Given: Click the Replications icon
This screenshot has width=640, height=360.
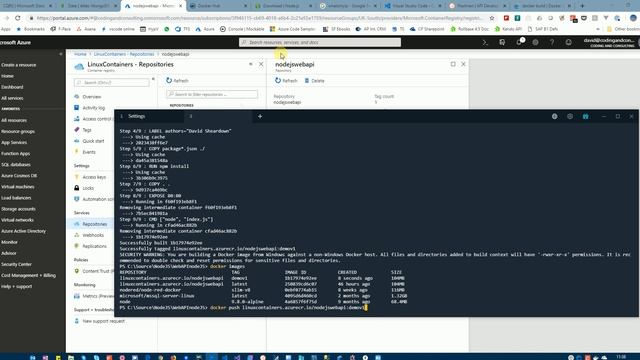Looking at the screenshot, I should (x=77, y=246).
